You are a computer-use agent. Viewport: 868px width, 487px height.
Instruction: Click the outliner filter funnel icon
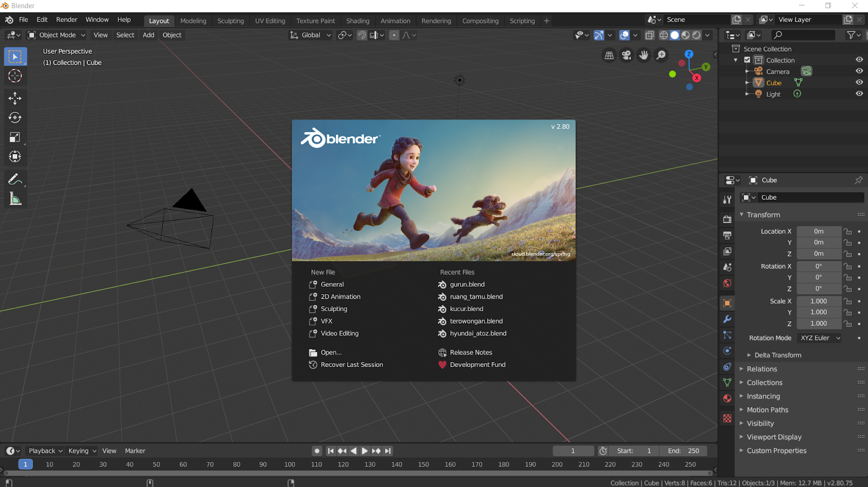point(851,35)
